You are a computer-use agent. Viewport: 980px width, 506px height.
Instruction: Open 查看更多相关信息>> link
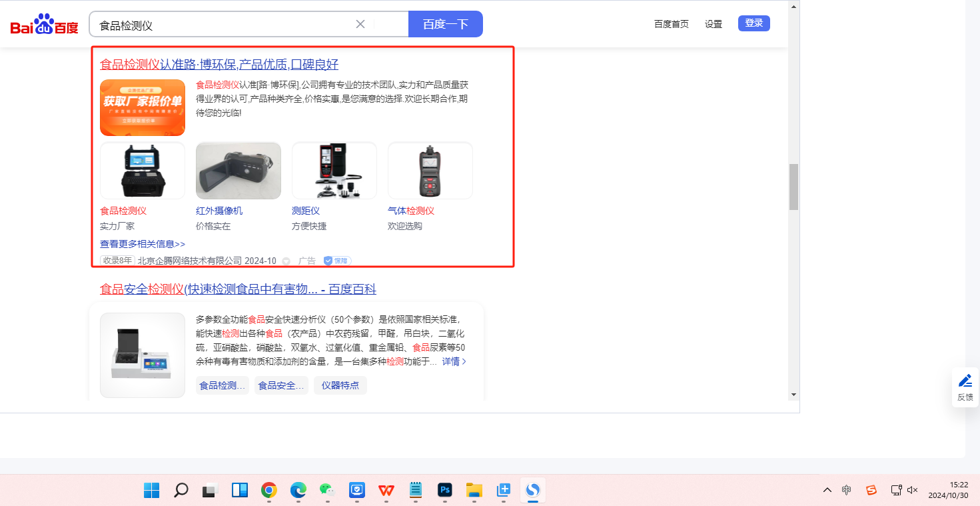[143, 244]
